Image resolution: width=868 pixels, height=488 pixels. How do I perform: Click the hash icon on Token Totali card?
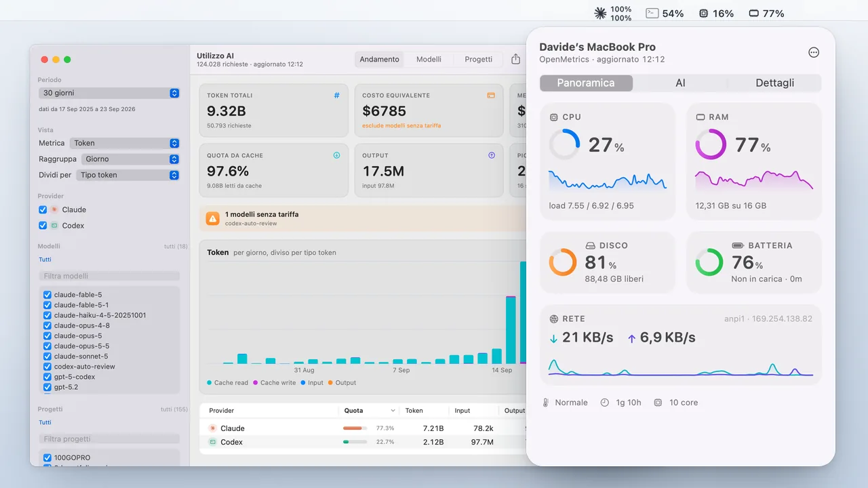tap(337, 96)
